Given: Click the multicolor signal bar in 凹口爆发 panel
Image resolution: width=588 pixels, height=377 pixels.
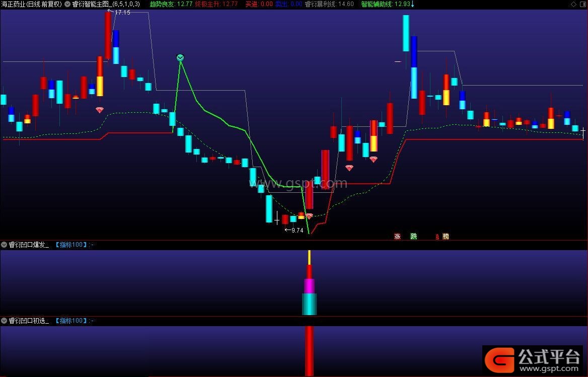Looking at the screenshot, I should [309, 283].
